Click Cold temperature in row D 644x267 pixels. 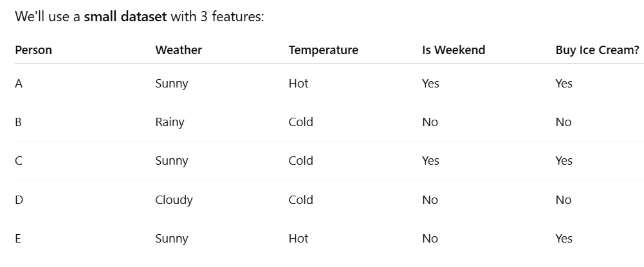(x=300, y=200)
